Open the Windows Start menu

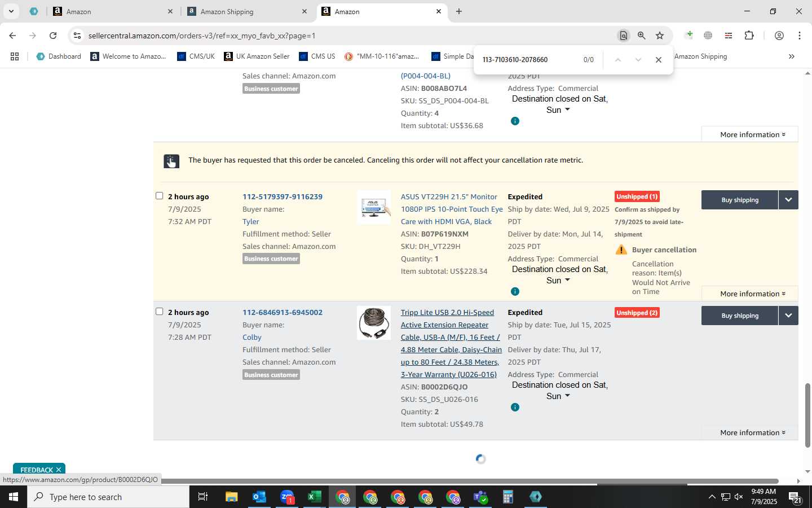[14, 497]
